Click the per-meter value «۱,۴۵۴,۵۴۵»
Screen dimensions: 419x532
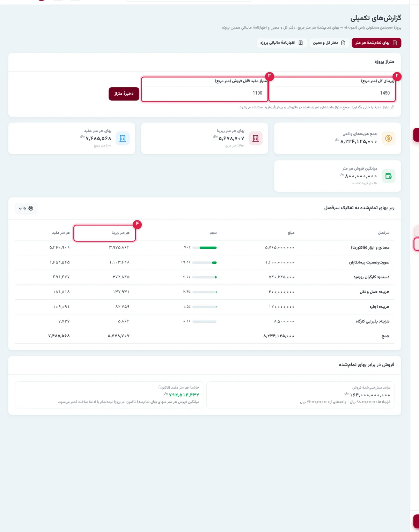click(60, 262)
